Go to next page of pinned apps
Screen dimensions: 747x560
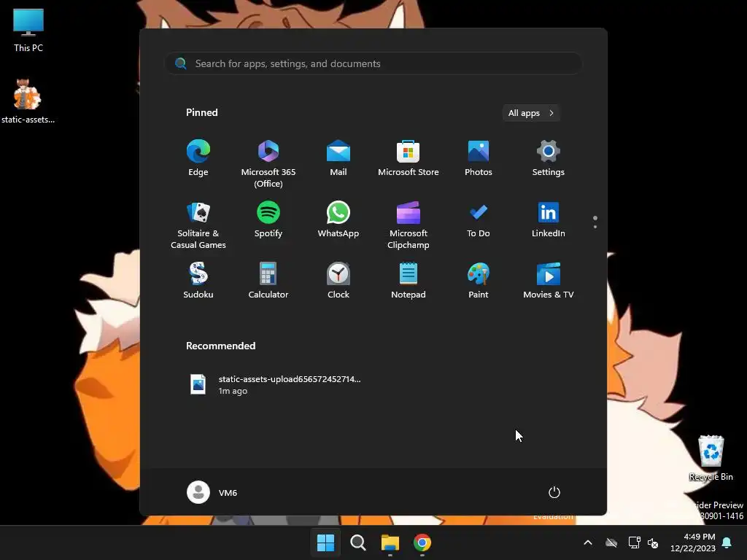click(x=595, y=227)
